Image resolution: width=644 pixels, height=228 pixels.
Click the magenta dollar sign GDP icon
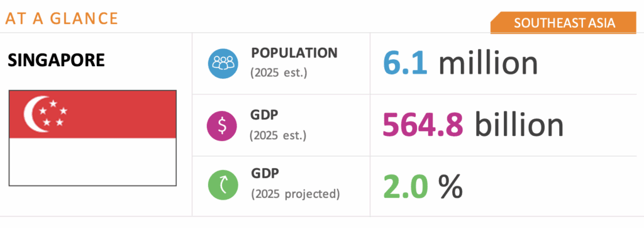coord(222,126)
